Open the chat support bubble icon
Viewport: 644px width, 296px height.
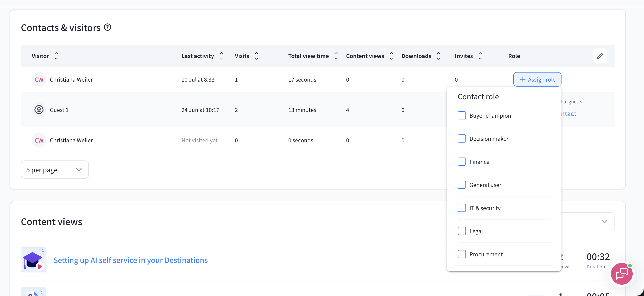[x=622, y=274]
